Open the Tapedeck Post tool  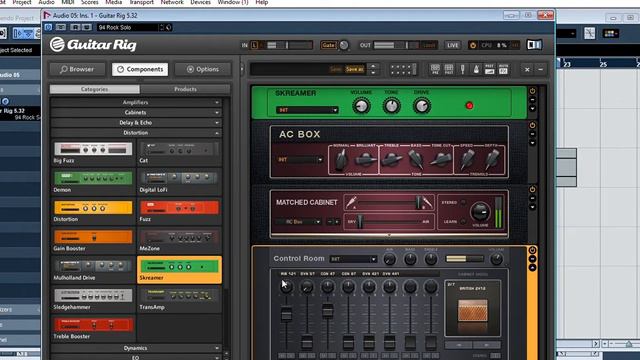pos(449,69)
